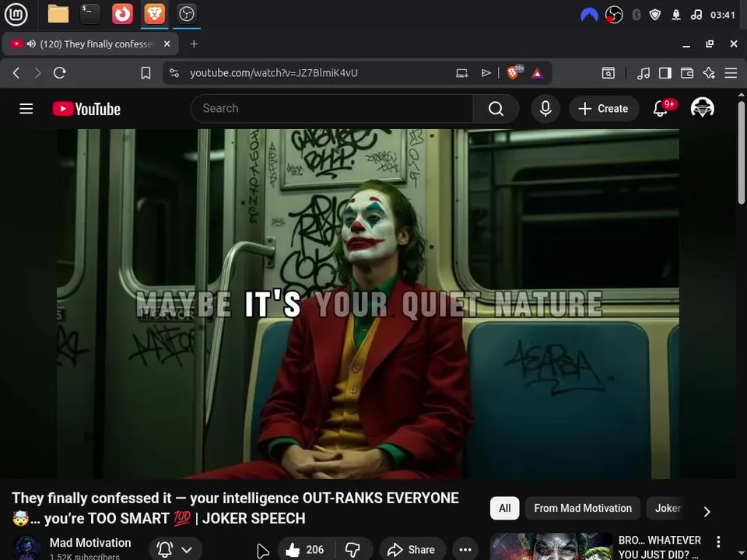The width and height of the screenshot is (747, 560).
Task: Open the YouTube guide hamburger menu
Action: point(26,109)
